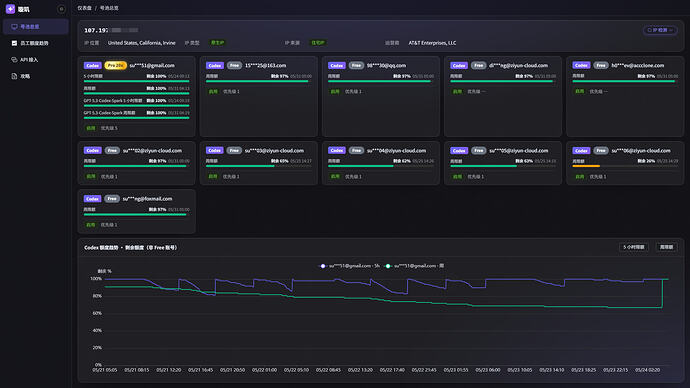
Task: Switch chart to weekly quota tab at far right
Action: click(666, 247)
